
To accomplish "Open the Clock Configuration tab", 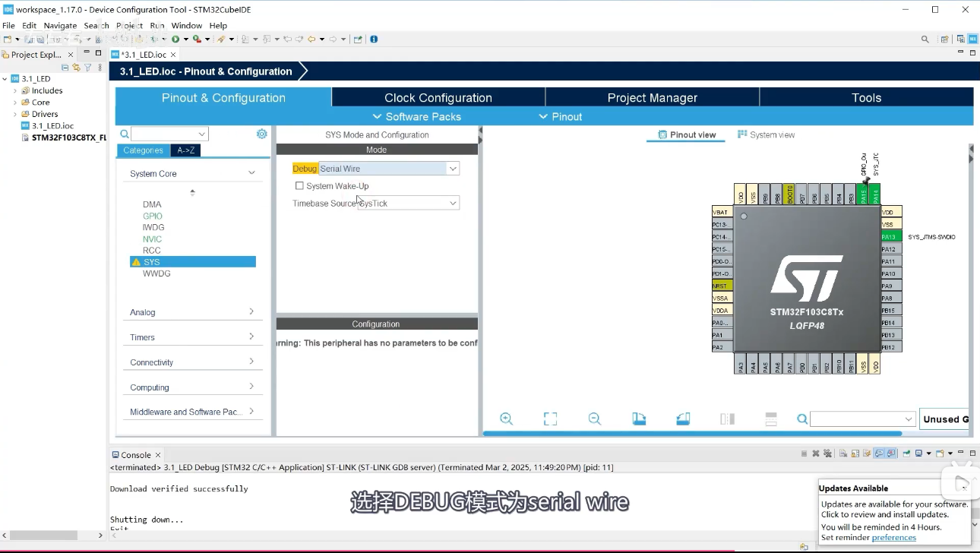I will point(438,97).
